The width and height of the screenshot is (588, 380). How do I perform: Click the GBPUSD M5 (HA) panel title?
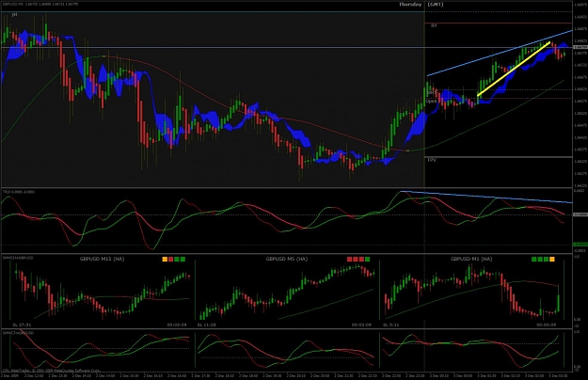tap(287, 259)
